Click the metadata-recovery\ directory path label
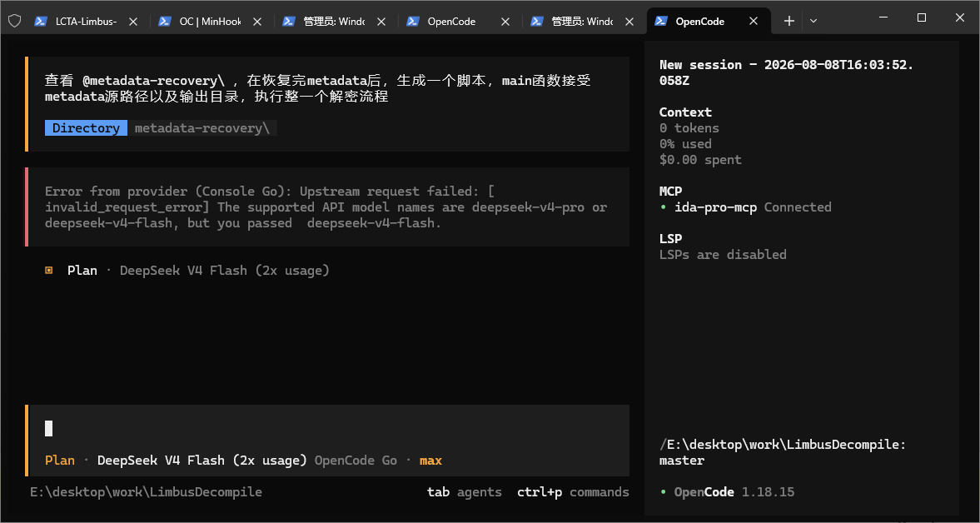This screenshot has width=980, height=523. pos(201,128)
